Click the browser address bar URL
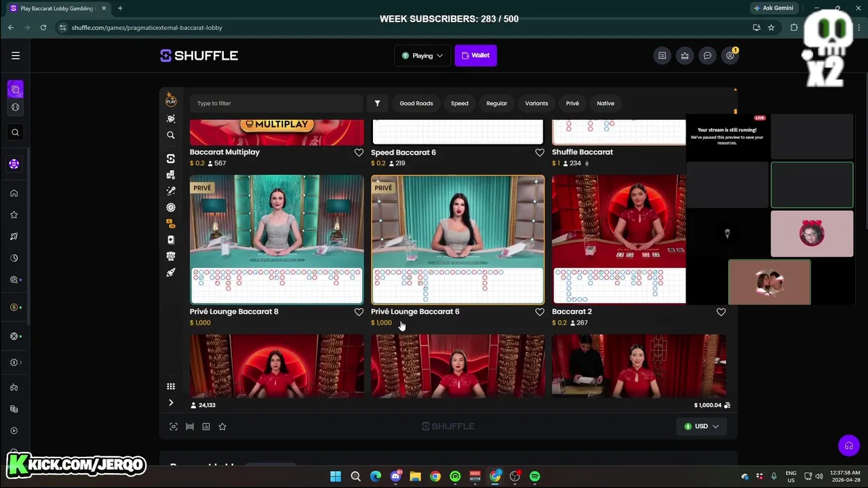This screenshot has height=488, width=868. point(146,28)
